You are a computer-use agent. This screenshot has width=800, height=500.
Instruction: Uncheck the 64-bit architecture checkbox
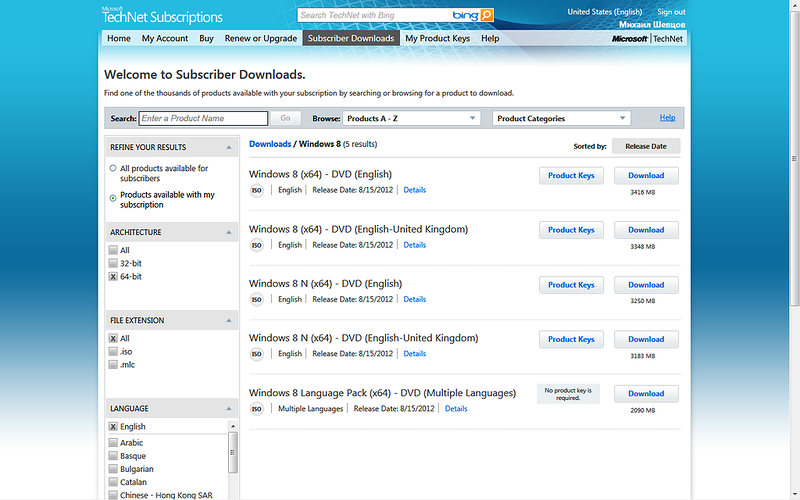click(113, 277)
